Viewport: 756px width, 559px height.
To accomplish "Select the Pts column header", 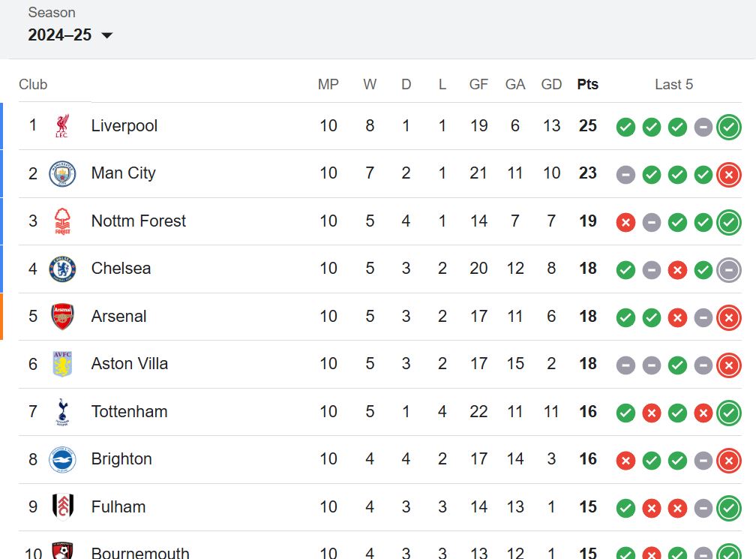I will (x=588, y=84).
